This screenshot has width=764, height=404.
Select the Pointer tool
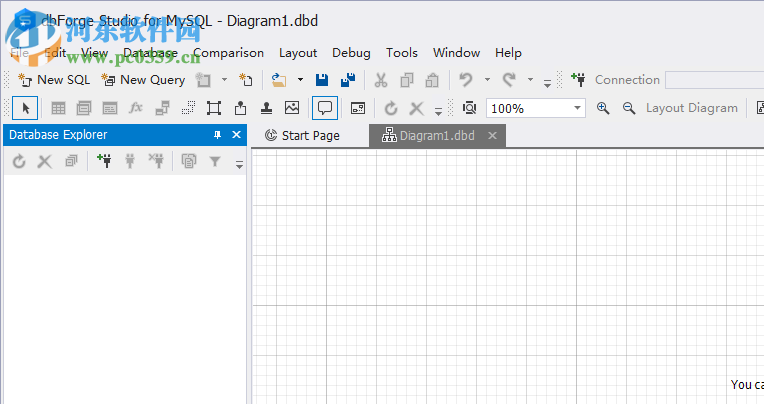coord(25,108)
